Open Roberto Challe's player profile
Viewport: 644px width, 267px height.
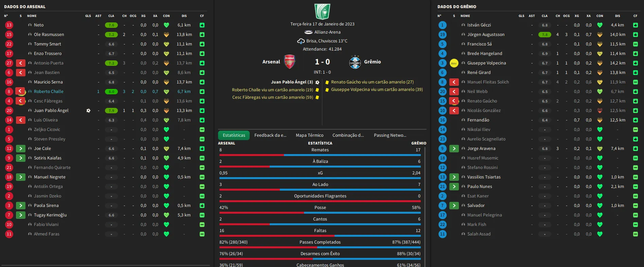coord(49,92)
